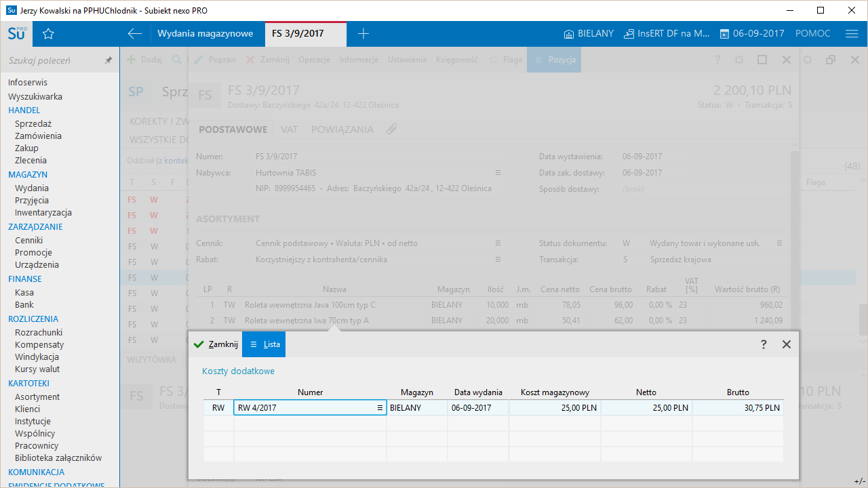Viewport: 868px width, 488px height.
Task: Click the help question mark in popup
Action: (764, 344)
